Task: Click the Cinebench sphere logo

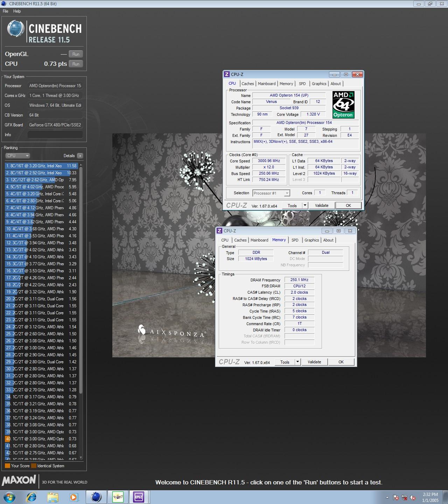Action: [16, 29]
